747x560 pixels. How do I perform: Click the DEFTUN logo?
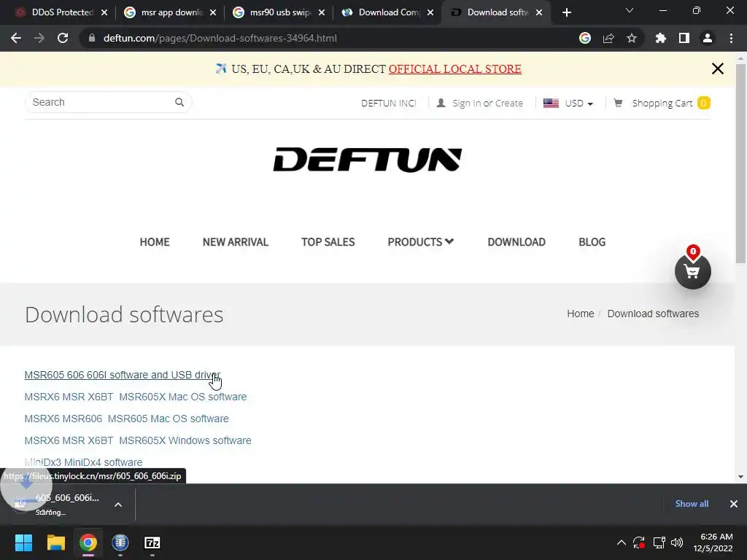click(368, 160)
